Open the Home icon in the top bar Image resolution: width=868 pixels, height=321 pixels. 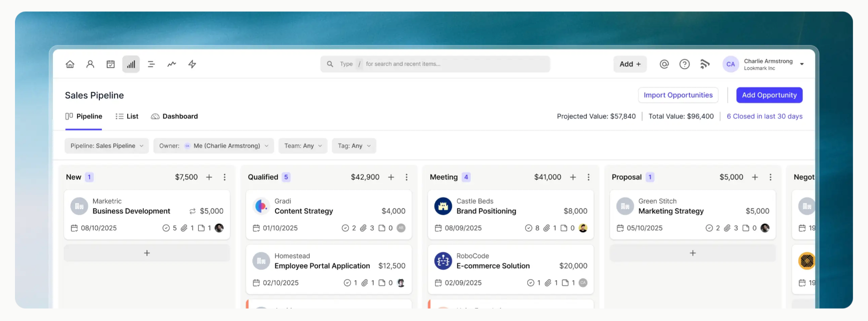click(x=70, y=64)
